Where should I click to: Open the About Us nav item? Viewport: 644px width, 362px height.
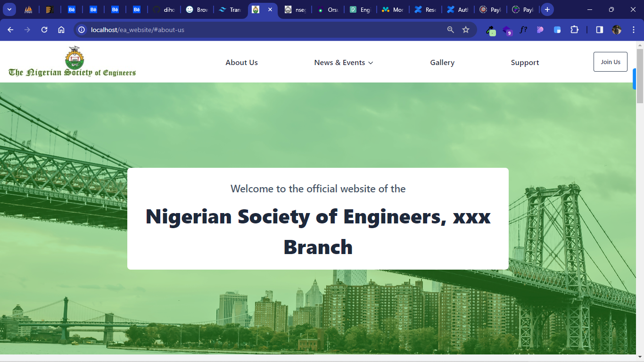[x=241, y=63]
